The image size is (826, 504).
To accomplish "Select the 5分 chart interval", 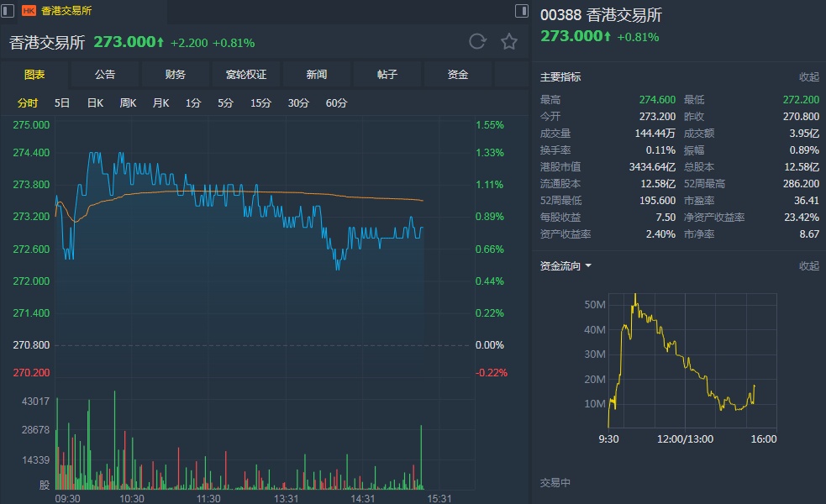I will pyautogui.click(x=225, y=102).
